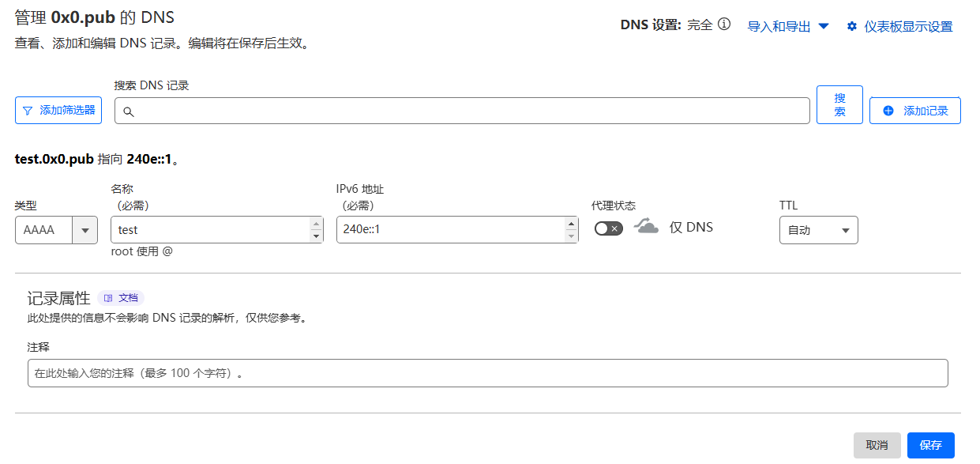Open the AAAA record type dropdown
Viewport: 980px width, 464px height.
[x=56, y=230]
